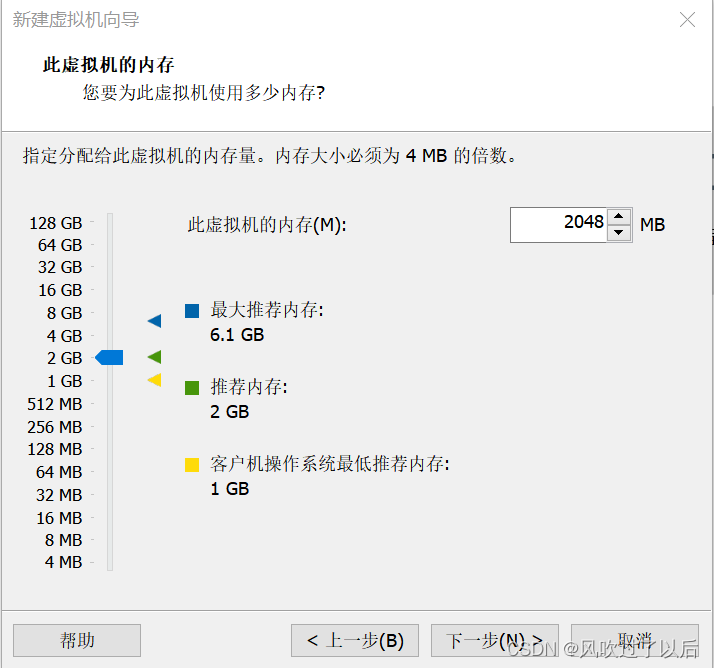Image resolution: width=714 pixels, height=668 pixels.
Task: Click the 新建虚拟机向导 window title
Action: 76,20
